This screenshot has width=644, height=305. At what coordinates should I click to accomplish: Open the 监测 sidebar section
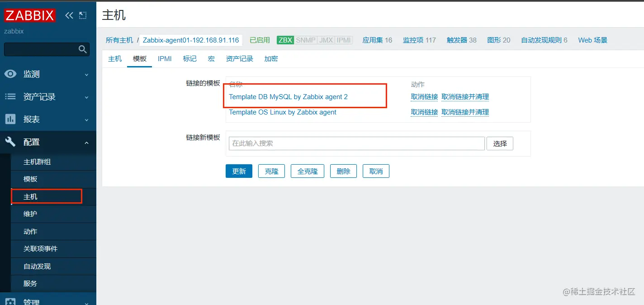coord(48,74)
